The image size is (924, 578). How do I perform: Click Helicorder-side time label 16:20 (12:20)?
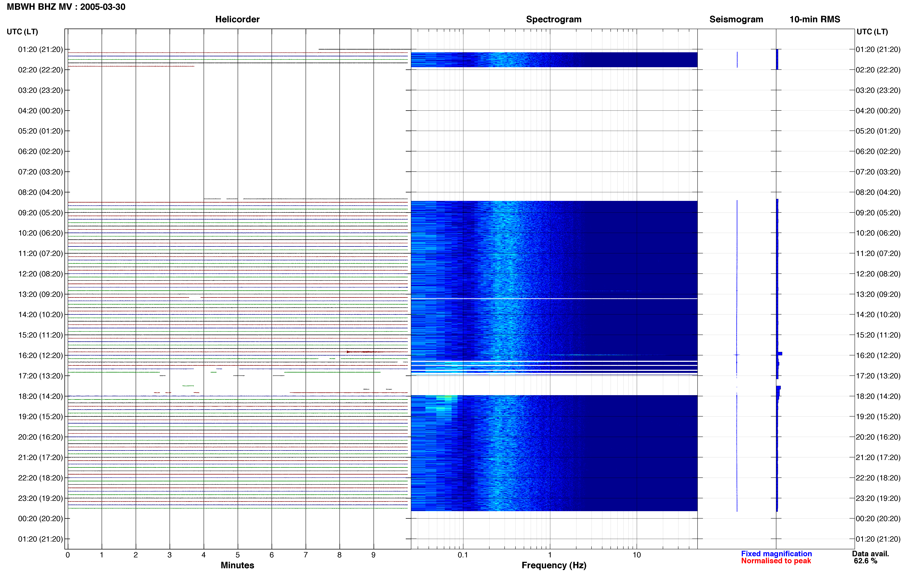41,356
